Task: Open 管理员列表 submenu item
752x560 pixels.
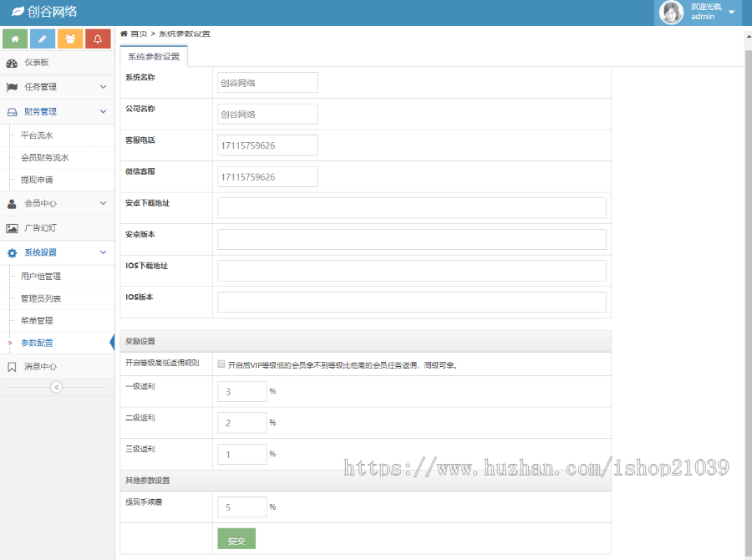Action: click(x=41, y=298)
